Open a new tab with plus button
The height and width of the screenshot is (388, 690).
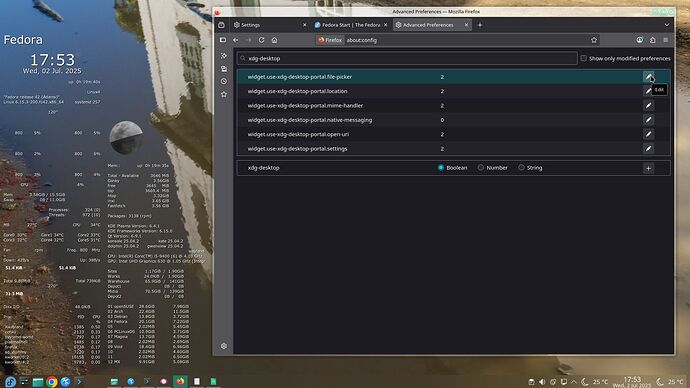click(480, 25)
